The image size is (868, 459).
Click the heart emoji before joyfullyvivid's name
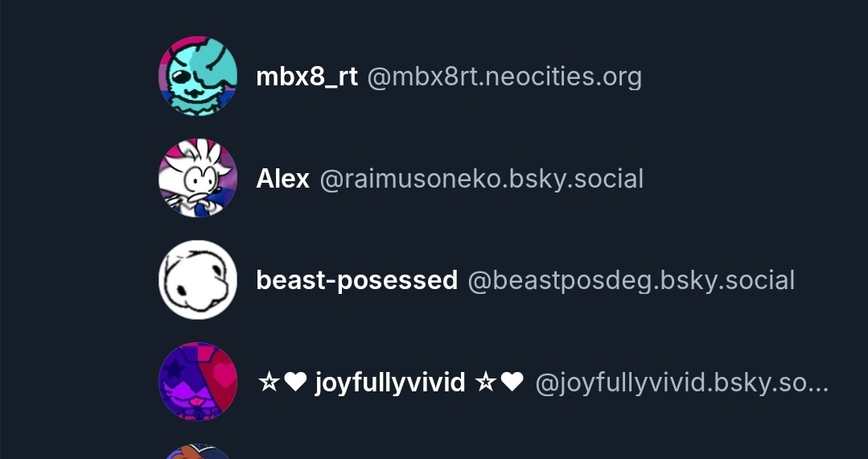point(295,382)
